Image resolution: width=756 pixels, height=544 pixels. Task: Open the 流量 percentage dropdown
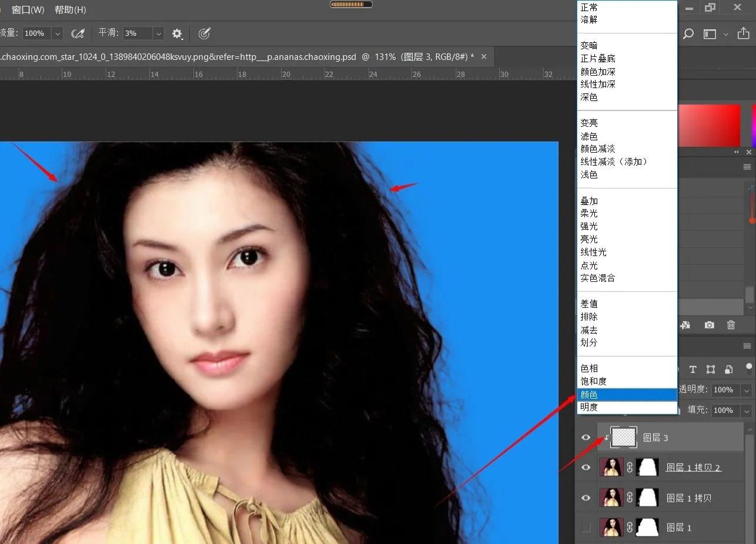57,33
